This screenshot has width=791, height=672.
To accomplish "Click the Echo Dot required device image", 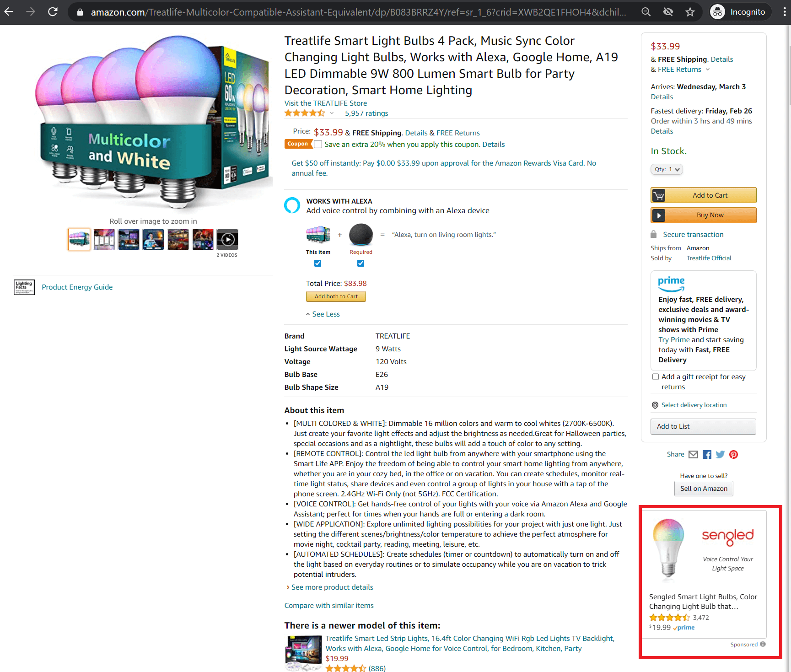I will click(361, 235).
